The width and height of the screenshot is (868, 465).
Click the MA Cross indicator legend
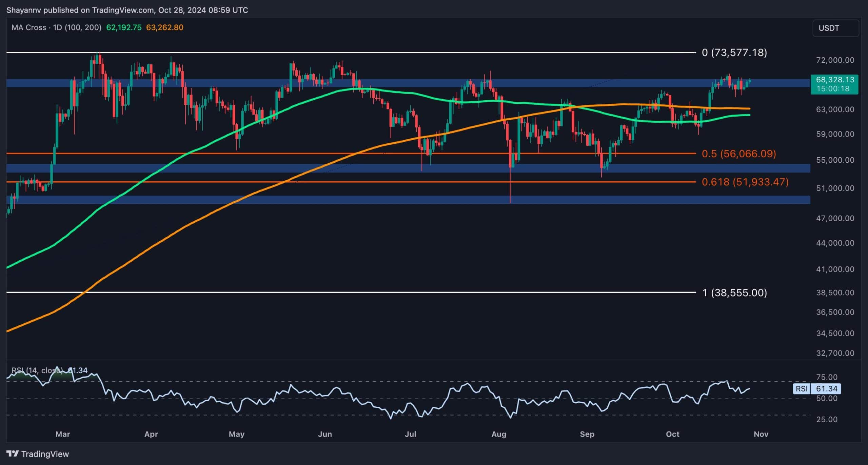pos(56,27)
